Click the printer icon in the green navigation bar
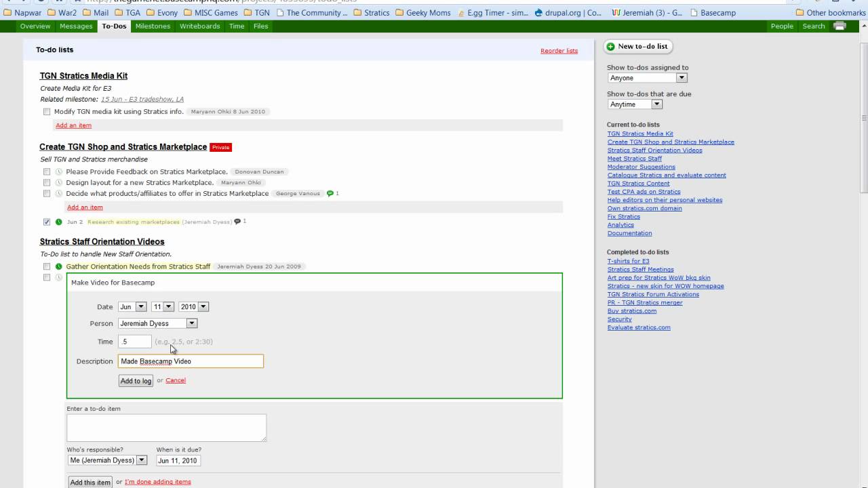 tap(840, 26)
